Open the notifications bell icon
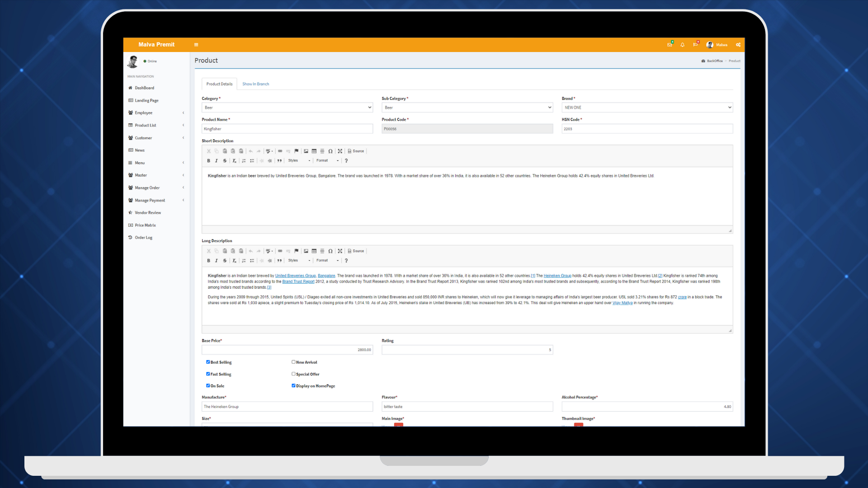The width and height of the screenshot is (868, 488). [x=682, y=45]
